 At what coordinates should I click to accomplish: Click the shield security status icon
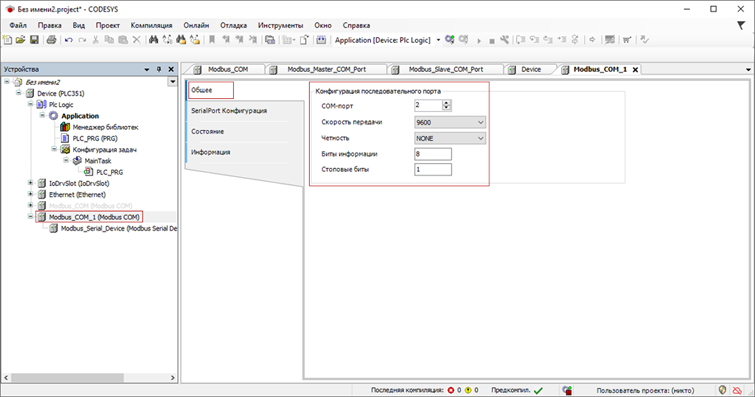(x=722, y=390)
